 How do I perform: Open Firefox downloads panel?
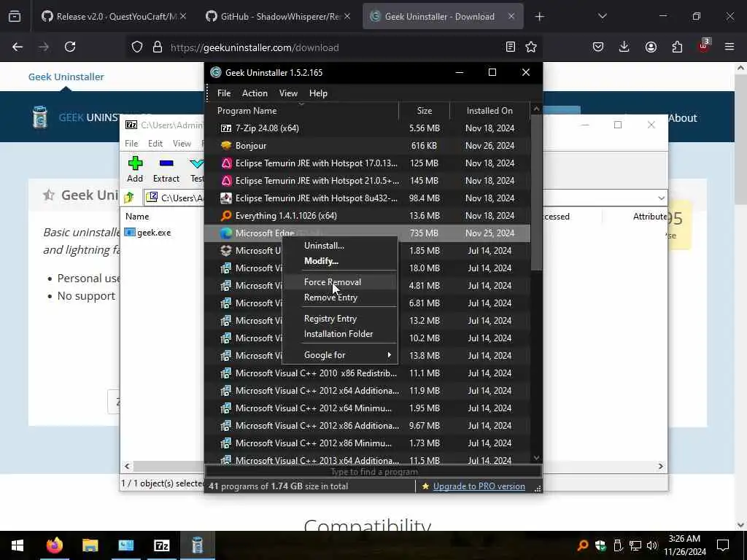[624, 47]
